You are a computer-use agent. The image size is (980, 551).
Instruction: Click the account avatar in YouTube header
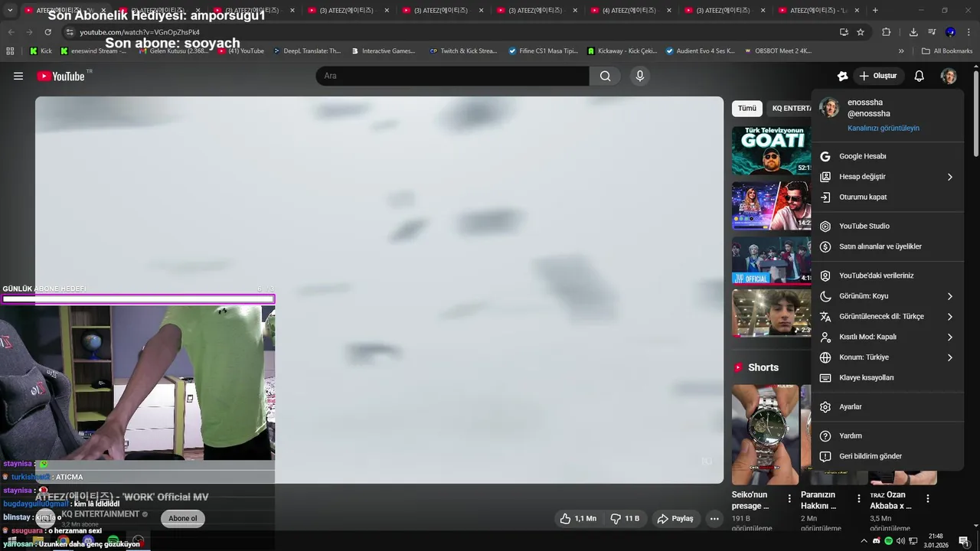tap(949, 76)
